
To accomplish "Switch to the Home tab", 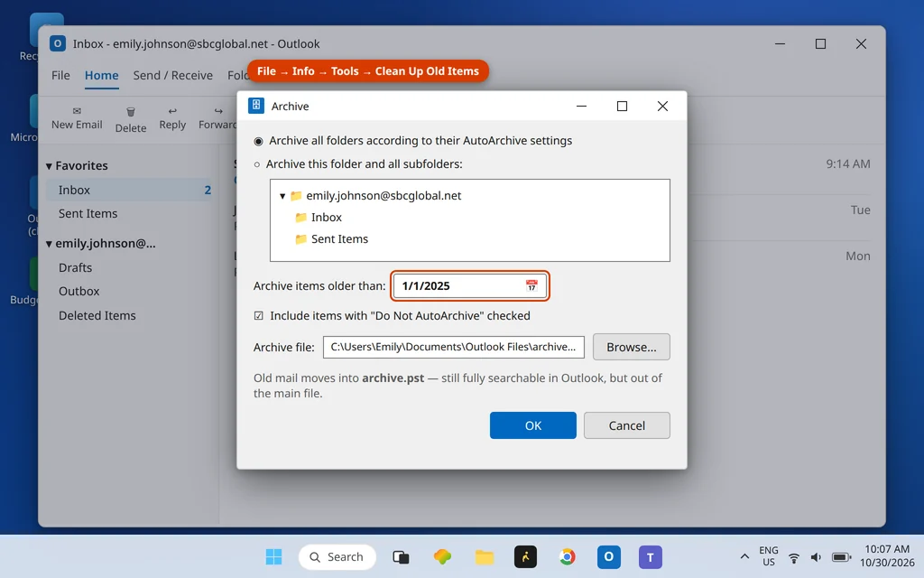I will 101,76.
